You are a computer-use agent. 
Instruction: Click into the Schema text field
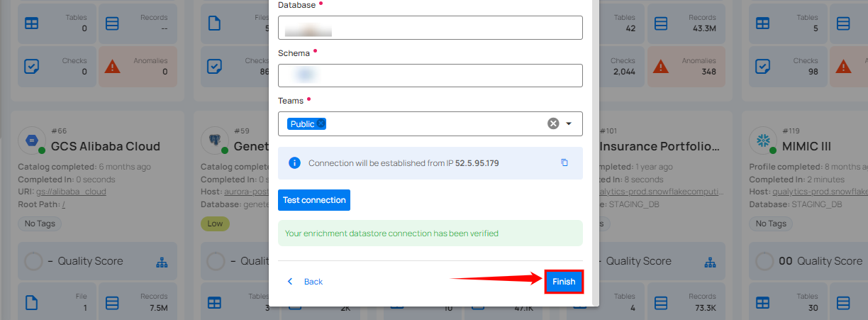pyautogui.click(x=430, y=75)
